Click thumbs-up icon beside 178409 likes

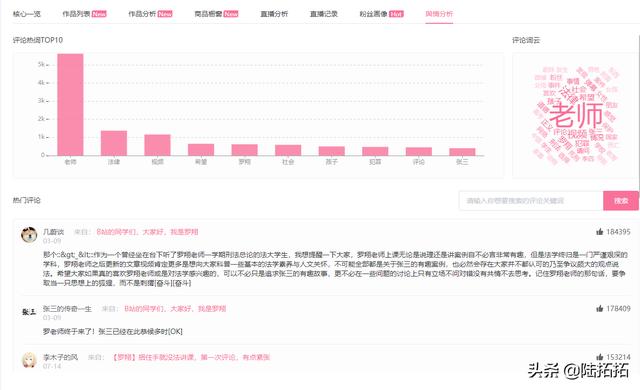pyautogui.click(x=599, y=308)
